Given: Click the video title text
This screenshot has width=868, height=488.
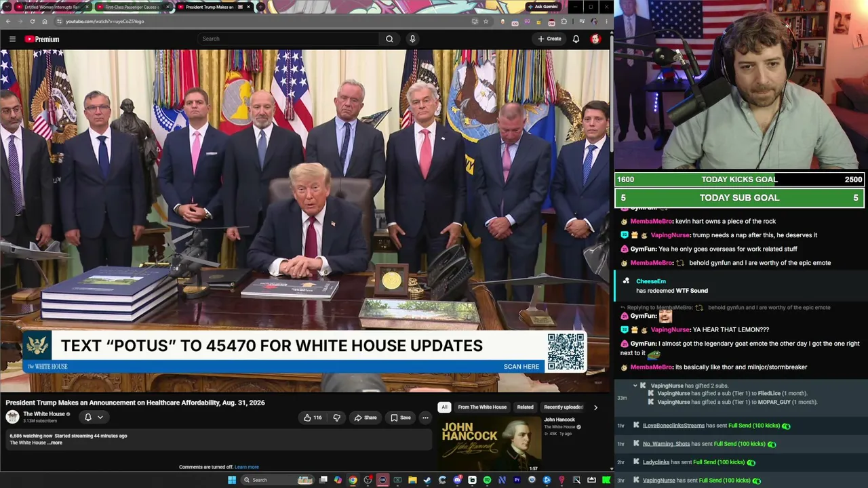Looking at the screenshot, I should point(135,403).
